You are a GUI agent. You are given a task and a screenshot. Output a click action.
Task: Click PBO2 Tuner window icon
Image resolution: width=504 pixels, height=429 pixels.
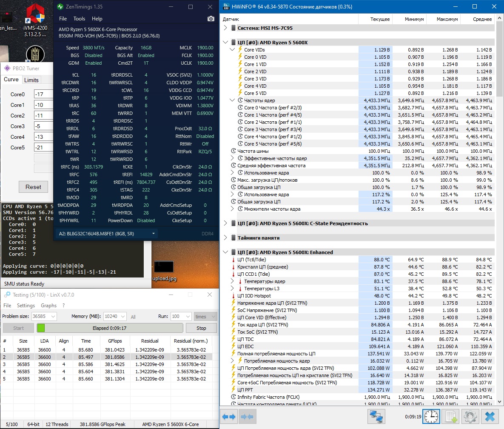(7, 68)
